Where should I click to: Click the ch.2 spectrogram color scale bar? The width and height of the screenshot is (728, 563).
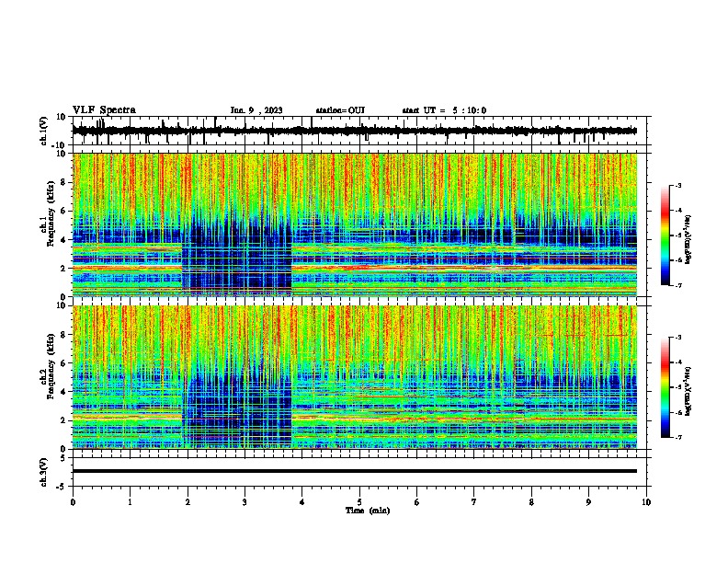coord(665,387)
